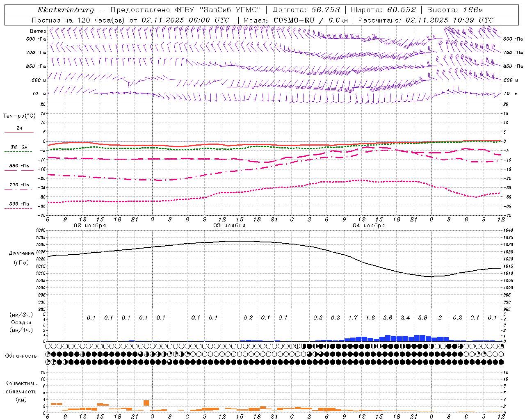Select 'Прогноз на 120 часа(ов)' forecast start text
This screenshot has width=525, height=420.
pos(79,20)
